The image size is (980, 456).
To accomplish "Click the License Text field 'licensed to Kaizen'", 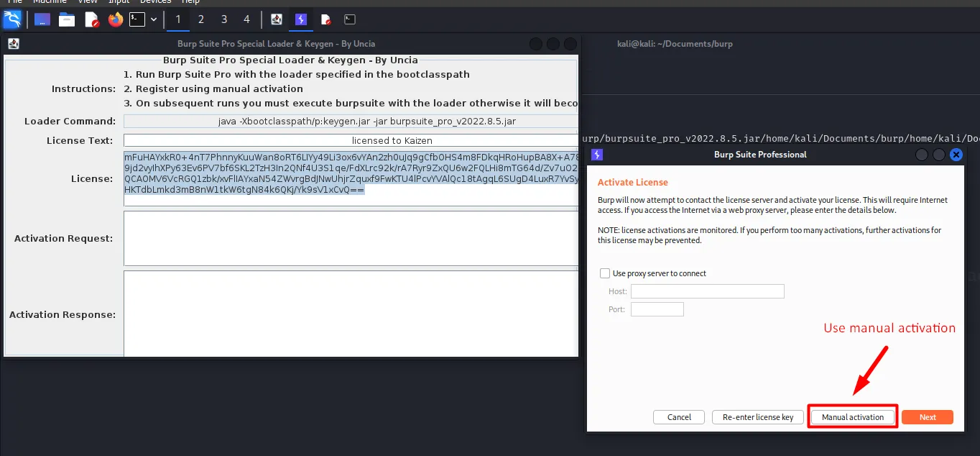I will (x=351, y=140).
